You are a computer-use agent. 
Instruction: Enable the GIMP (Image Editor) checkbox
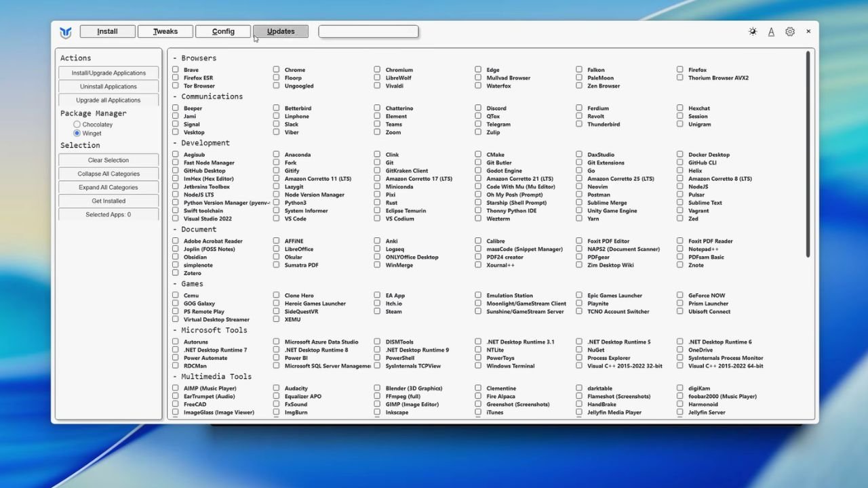click(x=377, y=404)
